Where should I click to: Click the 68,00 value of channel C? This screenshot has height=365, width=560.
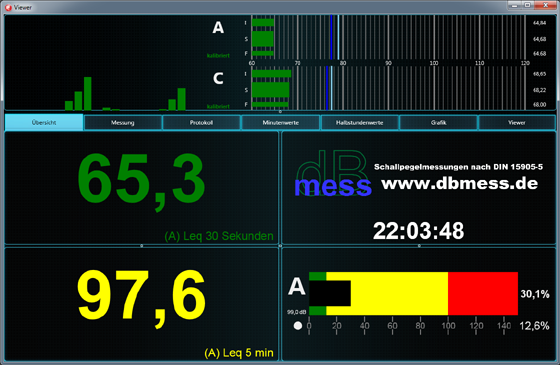coord(539,105)
